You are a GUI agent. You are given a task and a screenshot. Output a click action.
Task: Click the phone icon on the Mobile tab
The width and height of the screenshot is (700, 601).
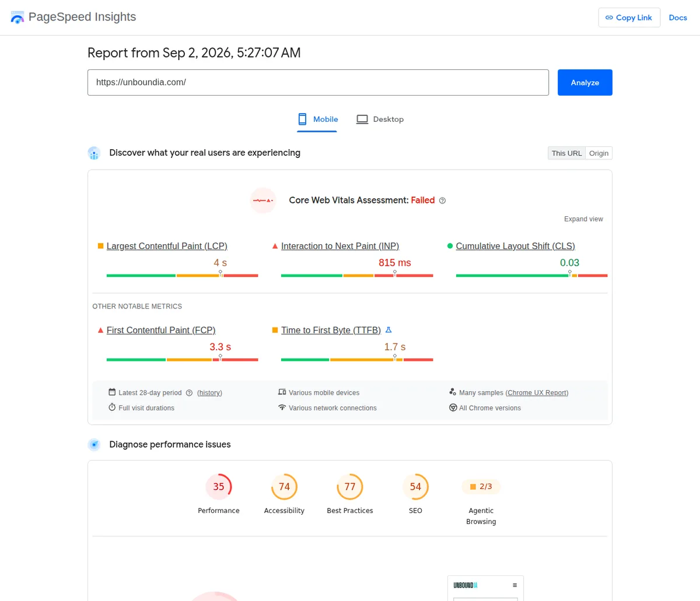coord(302,119)
